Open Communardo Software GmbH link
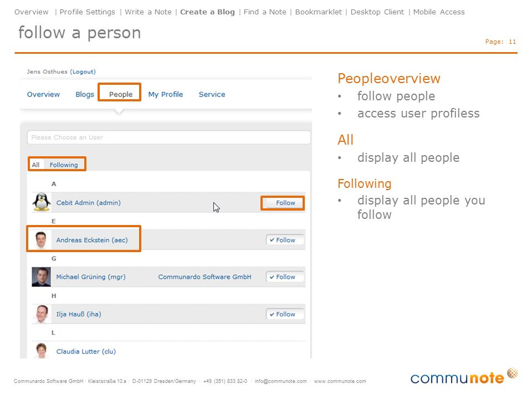The height and width of the screenshot is (399, 532). point(204,277)
